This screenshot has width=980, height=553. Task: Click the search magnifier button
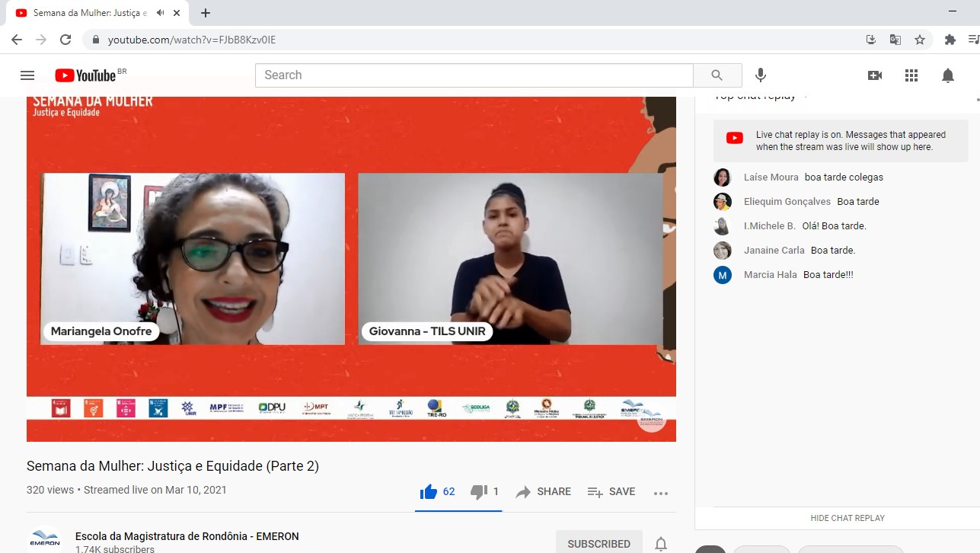(717, 75)
